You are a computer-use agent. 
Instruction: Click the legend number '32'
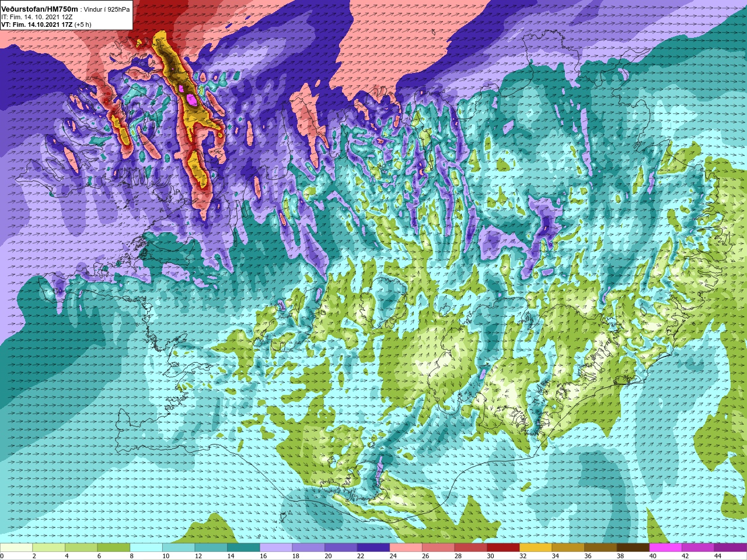[x=523, y=556]
